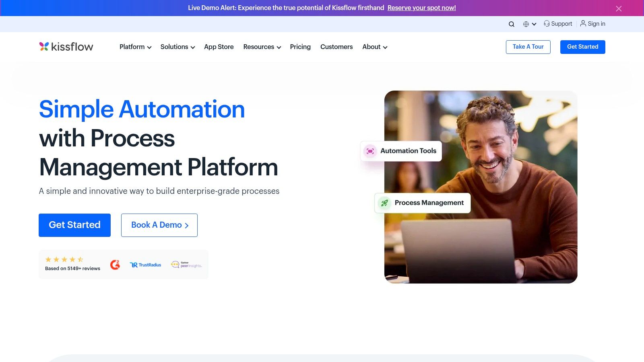644x362 pixels.
Task: Click Reserve your spot now link
Action: pyautogui.click(x=422, y=8)
